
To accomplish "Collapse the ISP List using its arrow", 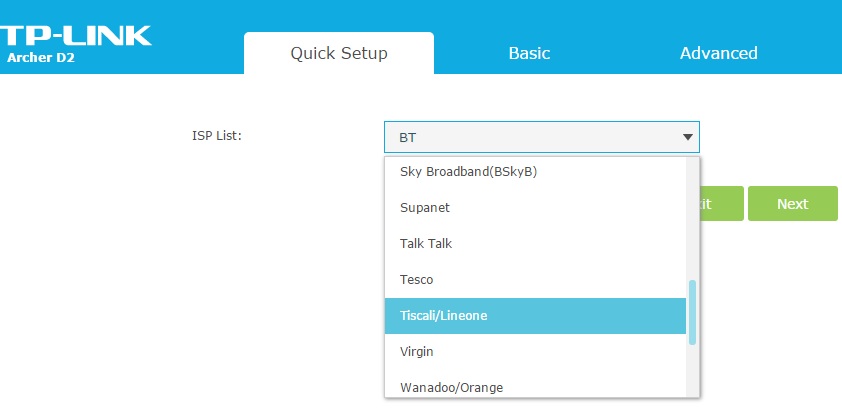I will pyautogui.click(x=687, y=137).
